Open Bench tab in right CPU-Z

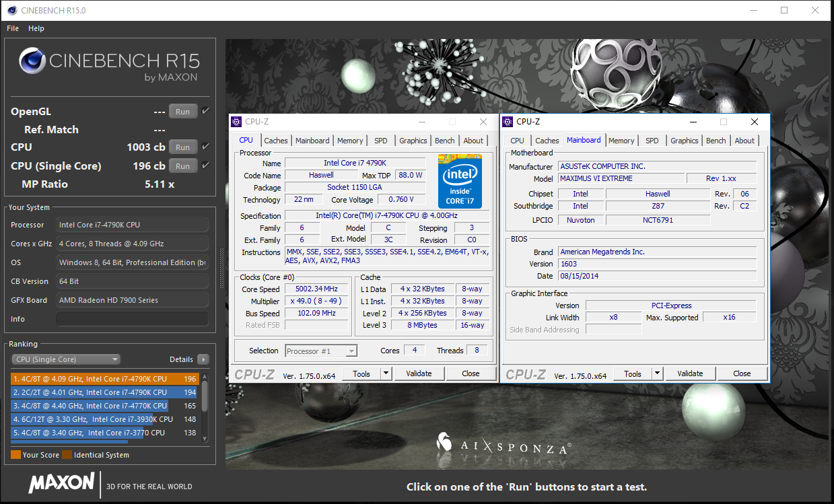[x=716, y=141]
